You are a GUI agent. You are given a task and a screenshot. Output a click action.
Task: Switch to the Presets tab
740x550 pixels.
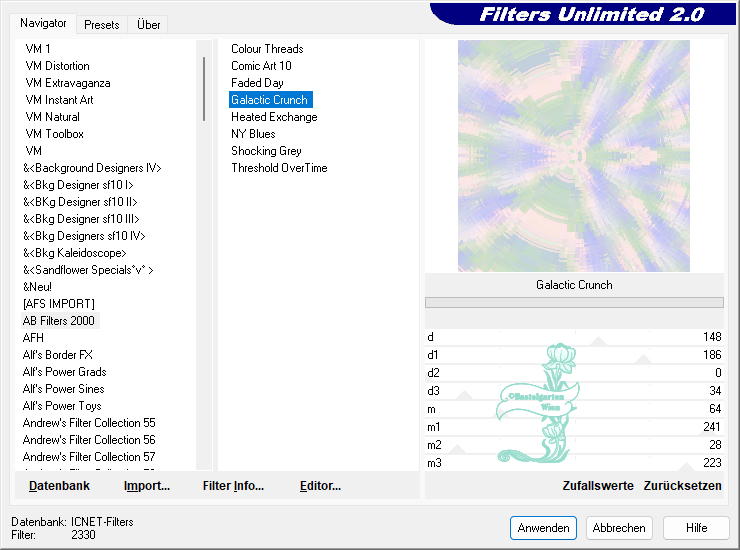102,24
